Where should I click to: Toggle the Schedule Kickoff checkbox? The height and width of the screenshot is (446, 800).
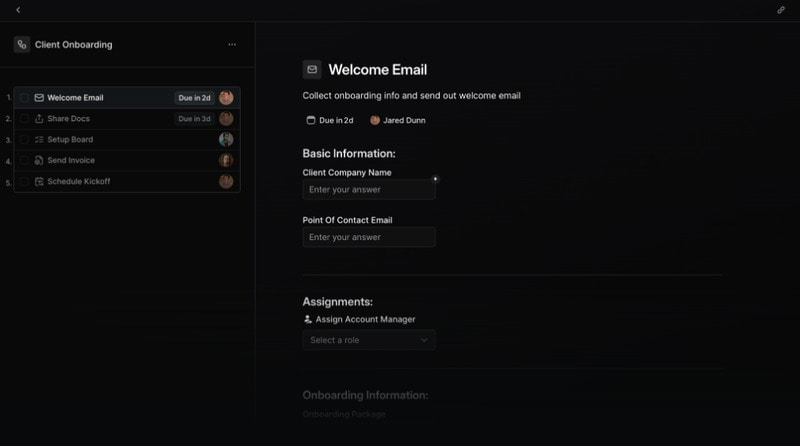tap(25, 182)
